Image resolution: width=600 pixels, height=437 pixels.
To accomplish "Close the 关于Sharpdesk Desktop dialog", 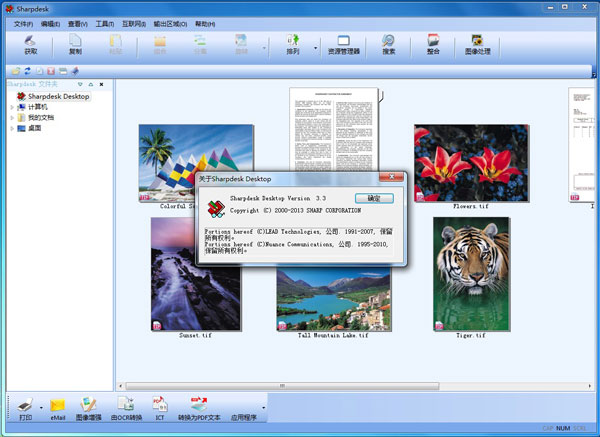I will click(x=391, y=177).
